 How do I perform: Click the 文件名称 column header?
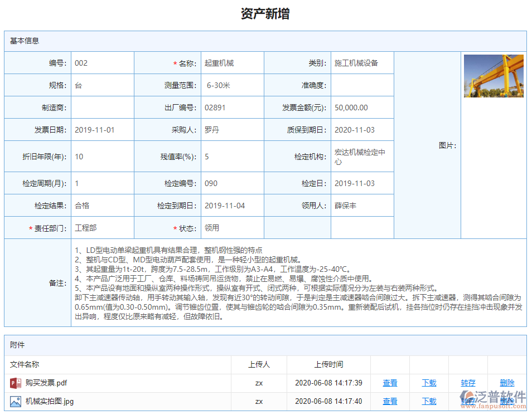(x=26, y=364)
